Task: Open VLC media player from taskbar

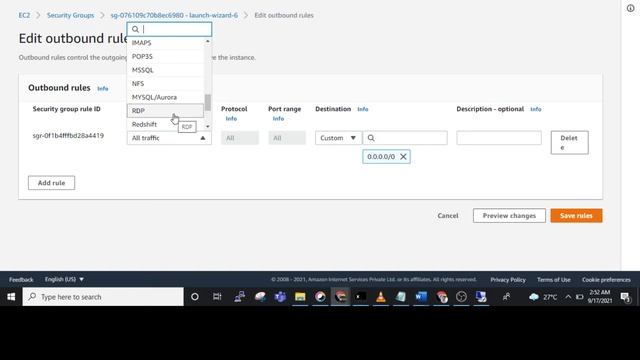Action: pyautogui.click(x=380, y=297)
